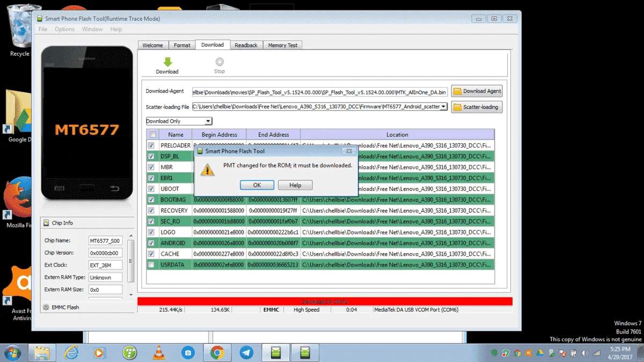Open the Windows Start menu

(12, 352)
